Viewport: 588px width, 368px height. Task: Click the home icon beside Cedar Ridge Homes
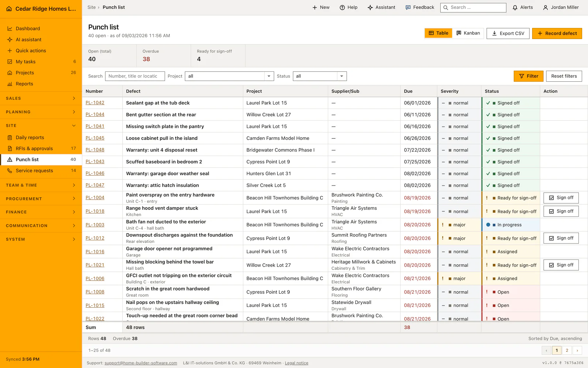9,9
